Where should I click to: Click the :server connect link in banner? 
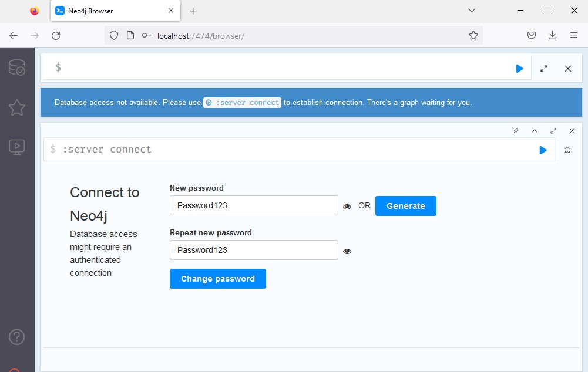(242, 102)
